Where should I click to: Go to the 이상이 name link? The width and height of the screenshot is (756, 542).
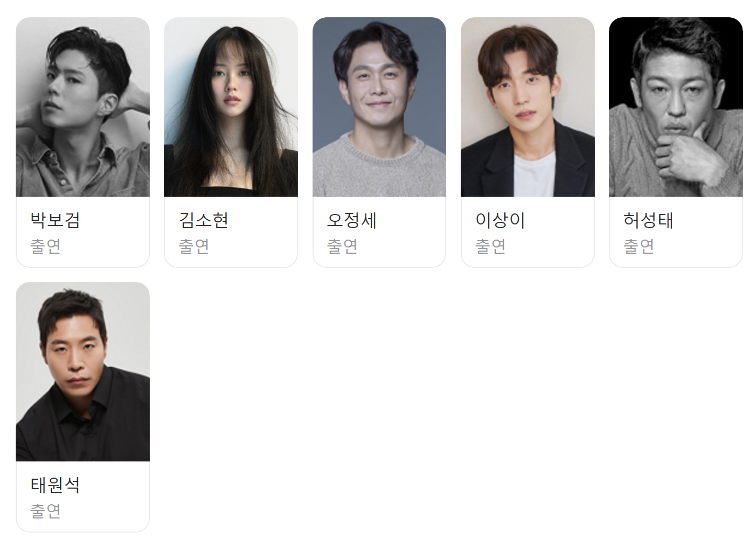(500, 220)
